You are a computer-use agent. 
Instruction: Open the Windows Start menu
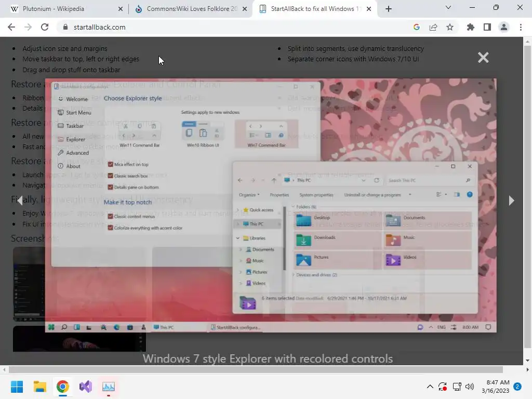click(17, 387)
